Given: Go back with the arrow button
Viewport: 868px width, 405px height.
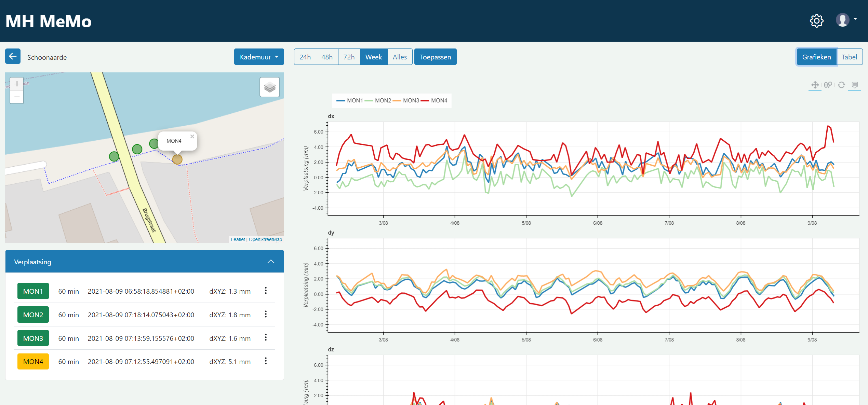Looking at the screenshot, I should 13,56.
